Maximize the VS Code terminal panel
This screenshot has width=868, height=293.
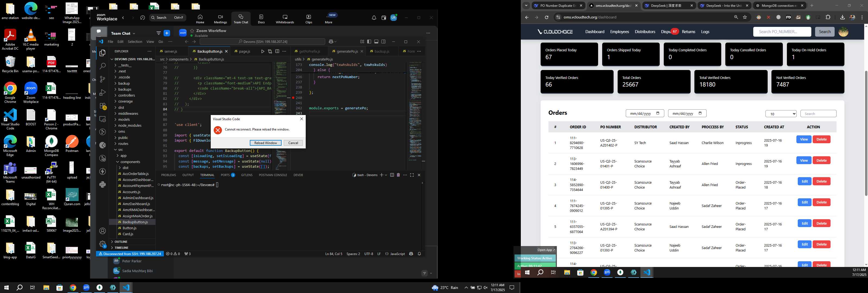point(412,175)
